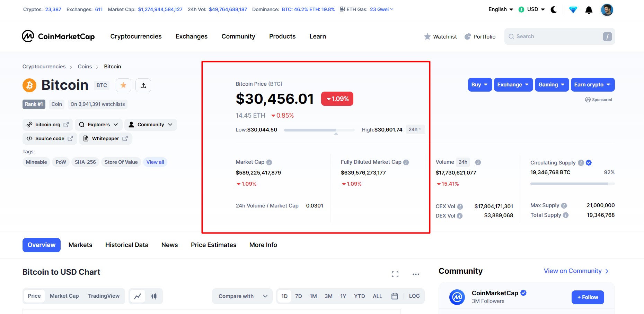Open the diamond rewards icon
The height and width of the screenshot is (314, 644).
tap(573, 10)
